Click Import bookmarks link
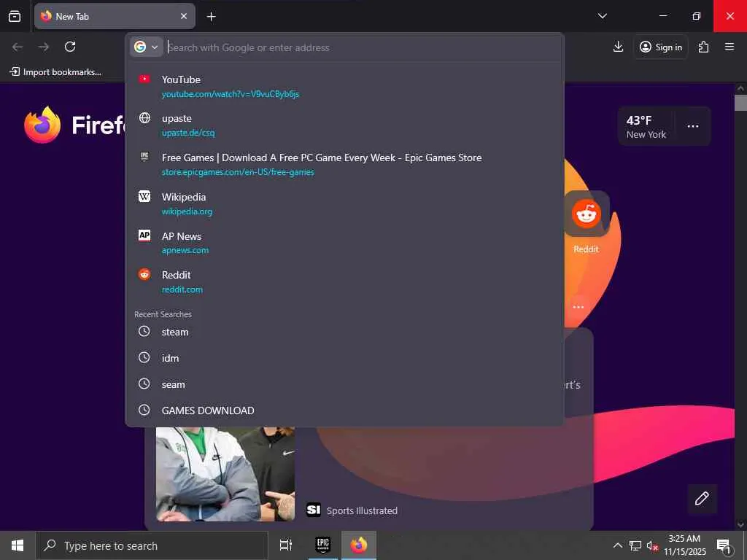747x560 pixels. (55, 72)
